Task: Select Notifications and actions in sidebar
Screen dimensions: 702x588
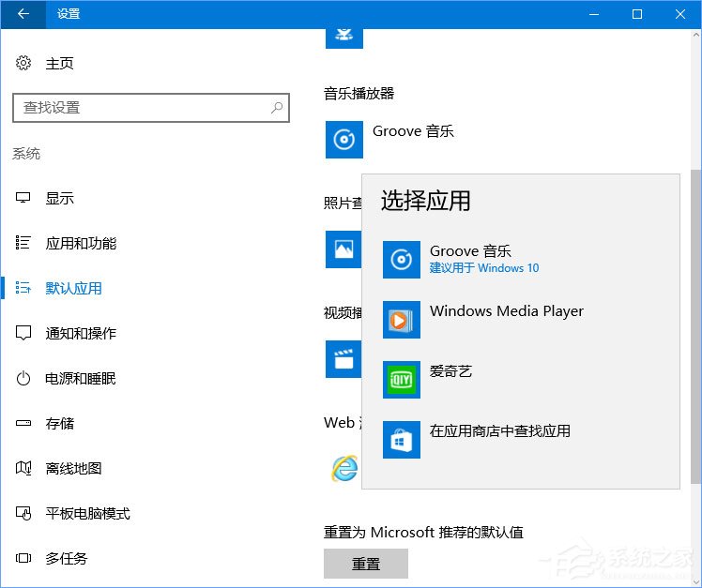Action: pyautogui.click(x=81, y=334)
